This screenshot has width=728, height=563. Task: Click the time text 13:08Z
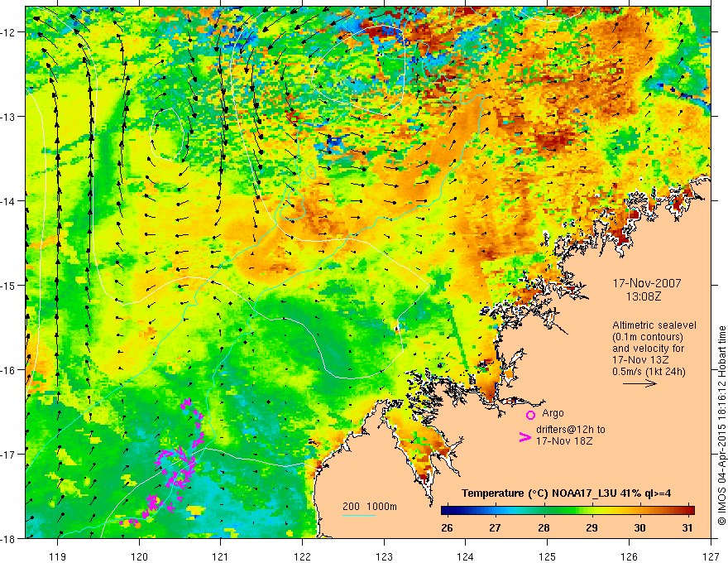click(643, 296)
